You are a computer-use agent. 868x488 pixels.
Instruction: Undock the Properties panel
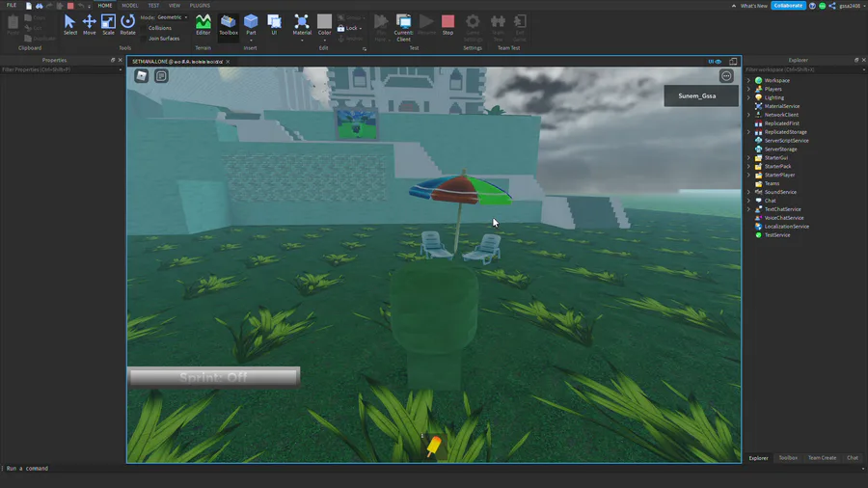click(113, 60)
